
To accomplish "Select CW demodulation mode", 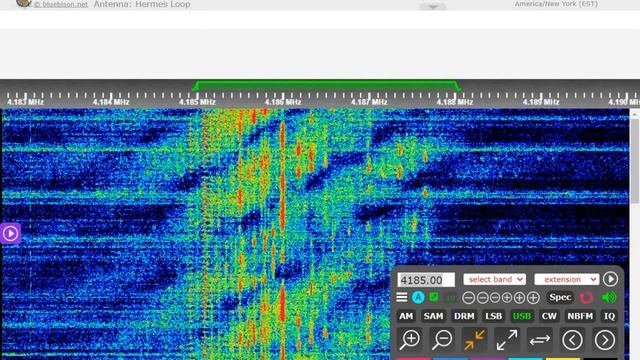I will click(549, 316).
